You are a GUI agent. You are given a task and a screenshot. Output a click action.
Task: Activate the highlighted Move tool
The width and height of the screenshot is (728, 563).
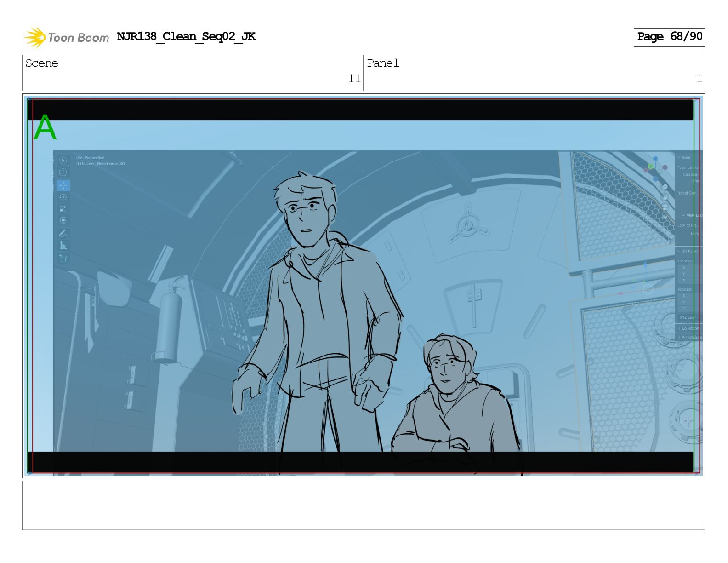tap(63, 185)
